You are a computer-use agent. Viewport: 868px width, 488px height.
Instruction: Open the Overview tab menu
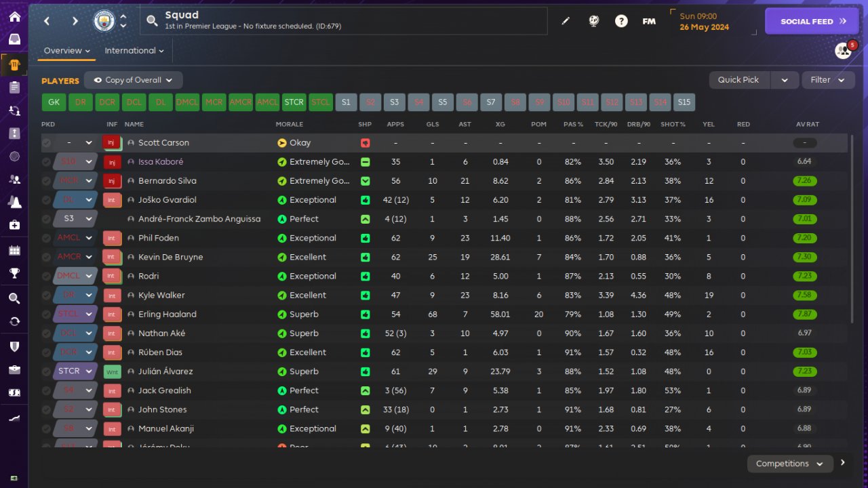coord(67,51)
